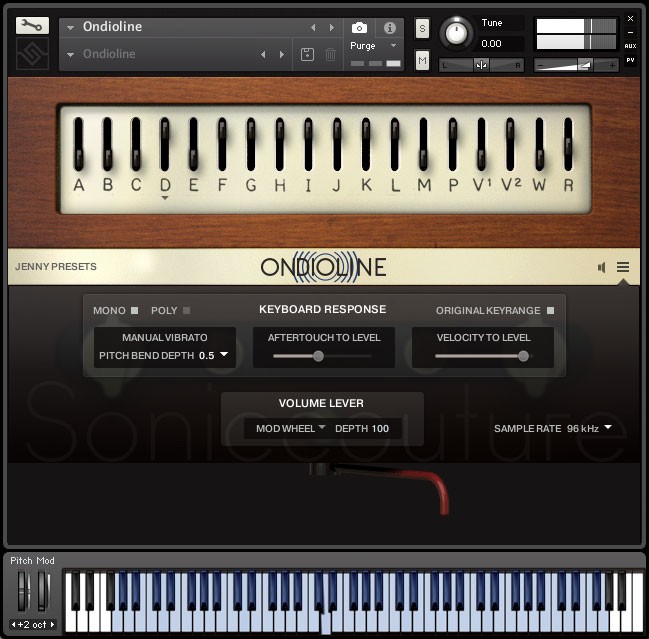The height and width of the screenshot is (639, 649).
Task: Open Ondioline snapshot dropdown arrow
Action: pyautogui.click(x=70, y=55)
